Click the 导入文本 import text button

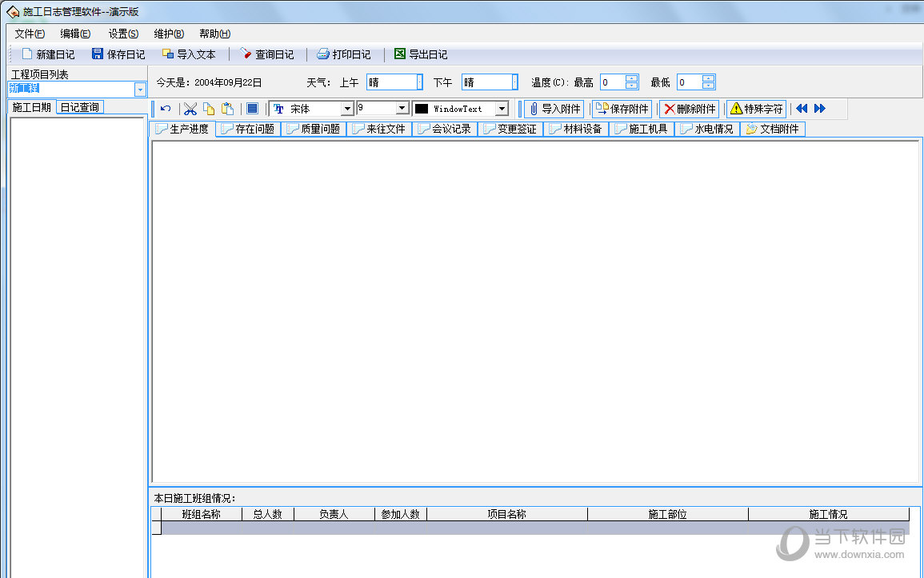pos(189,54)
